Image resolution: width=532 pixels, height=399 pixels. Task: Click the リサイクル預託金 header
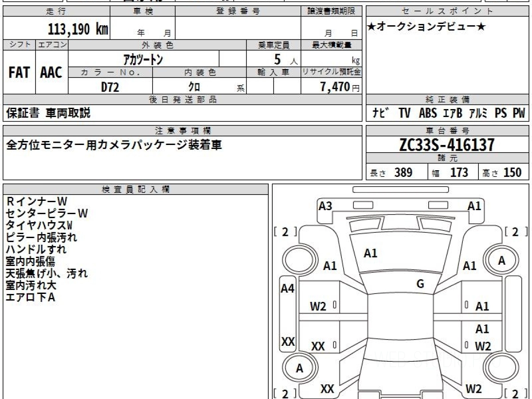pos(332,72)
